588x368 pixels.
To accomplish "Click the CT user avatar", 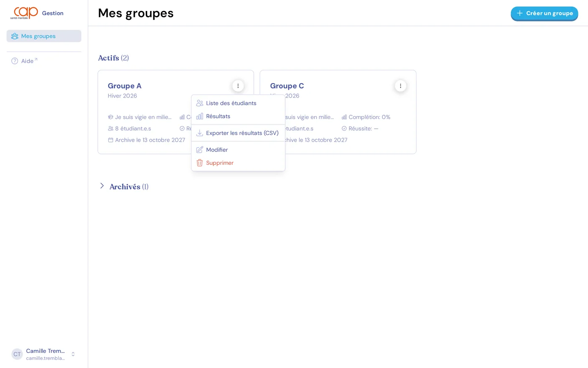I will tap(17, 354).
